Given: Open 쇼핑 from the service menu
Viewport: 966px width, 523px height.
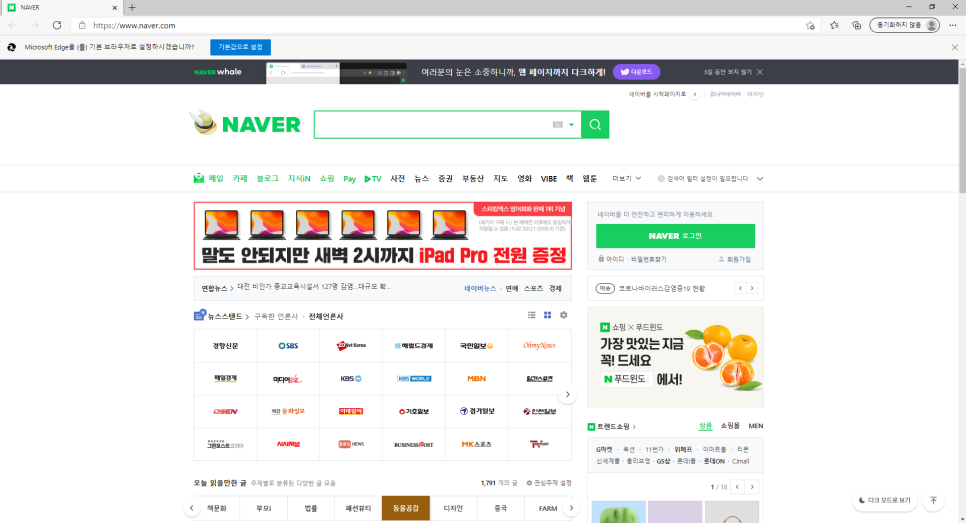Looking at the screenshot, I should 327,179.
